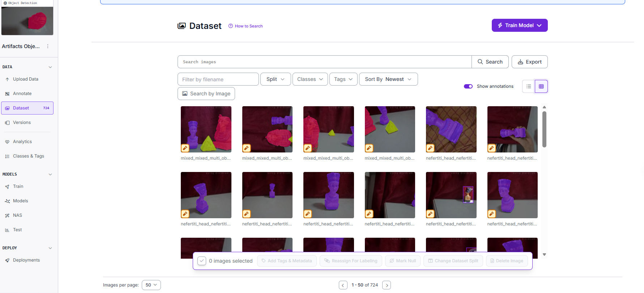Toggle Show annotations switch
Viewport: 644px width, 293px height.
468,86
